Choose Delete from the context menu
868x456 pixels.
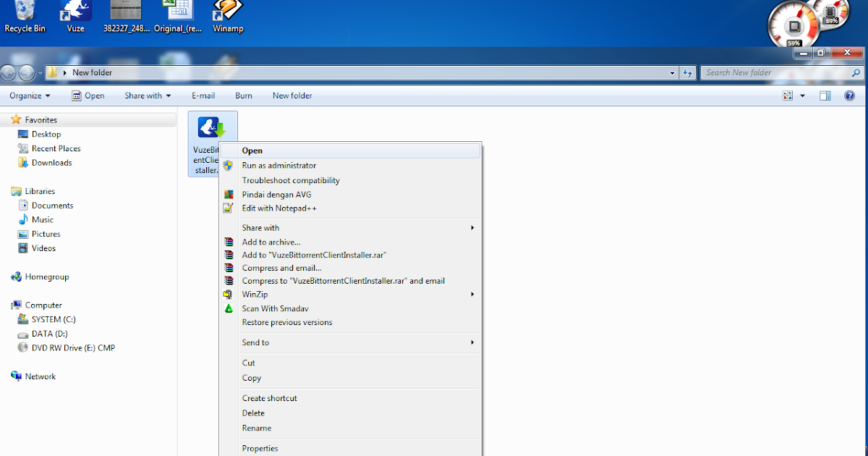[x=350, y=413]
